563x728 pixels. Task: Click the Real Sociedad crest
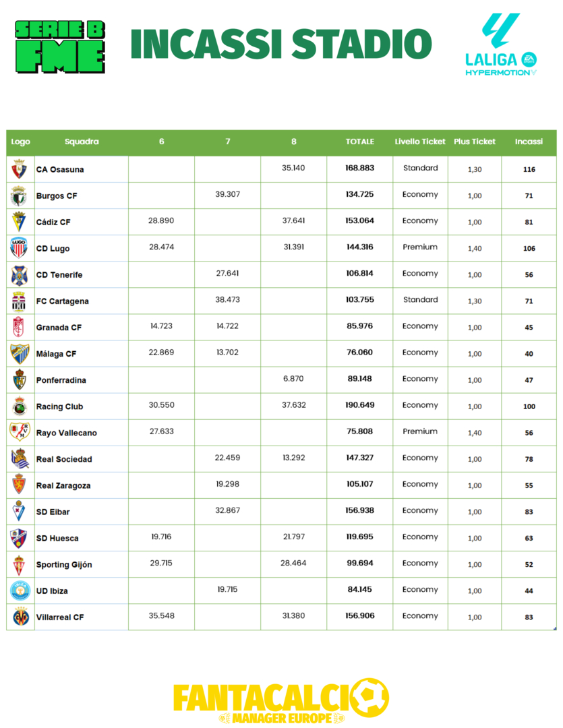19,458
